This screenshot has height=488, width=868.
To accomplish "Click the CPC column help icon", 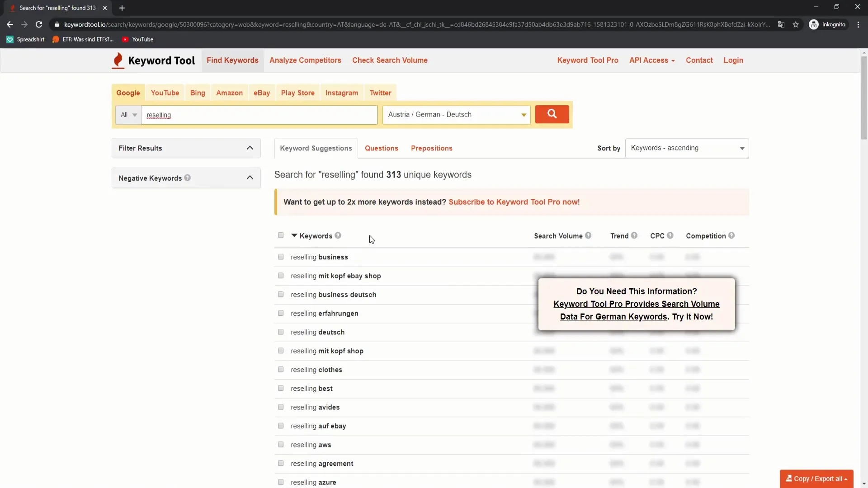I will (x=670, y=235).
